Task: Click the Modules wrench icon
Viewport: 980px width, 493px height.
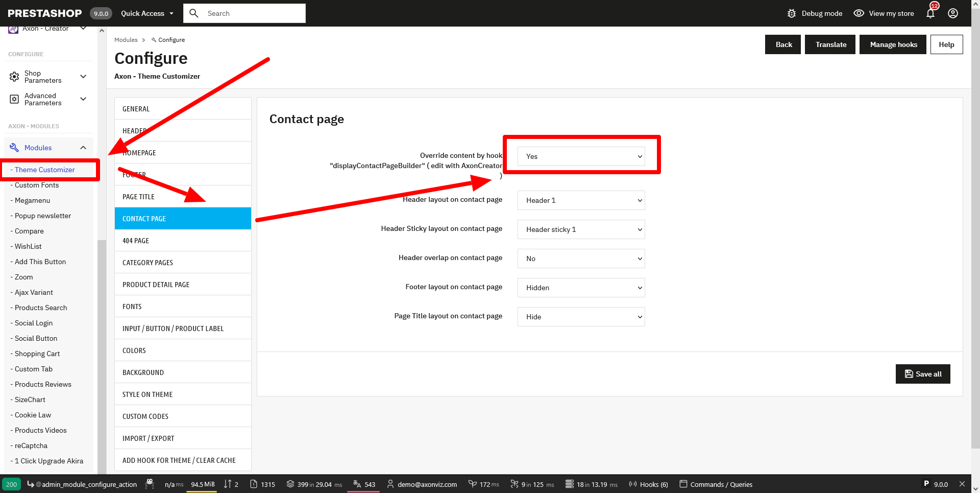Action: point(14,148)
